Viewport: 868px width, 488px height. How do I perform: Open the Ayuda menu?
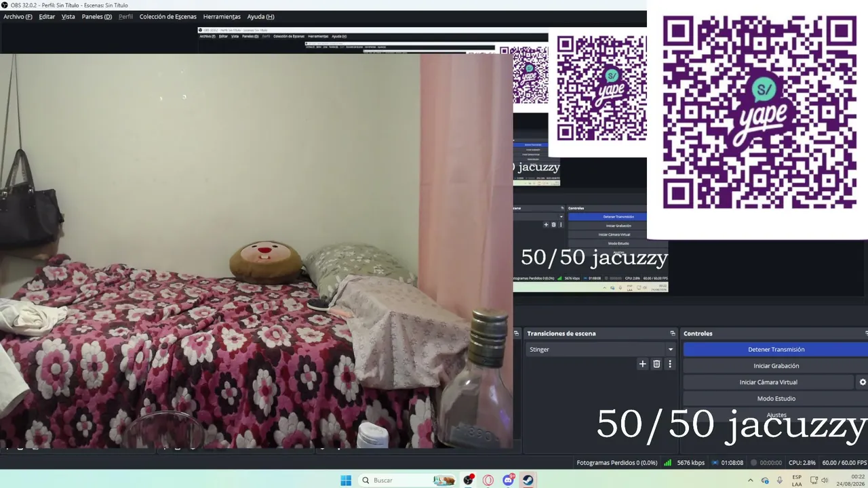click(261, 16)
